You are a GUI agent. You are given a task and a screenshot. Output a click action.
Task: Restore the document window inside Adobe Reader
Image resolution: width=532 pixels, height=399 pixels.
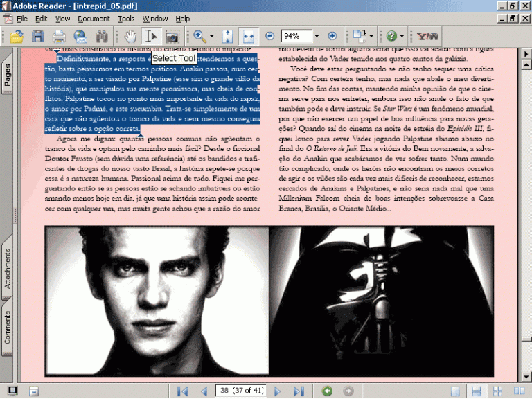tap(513, 18)
